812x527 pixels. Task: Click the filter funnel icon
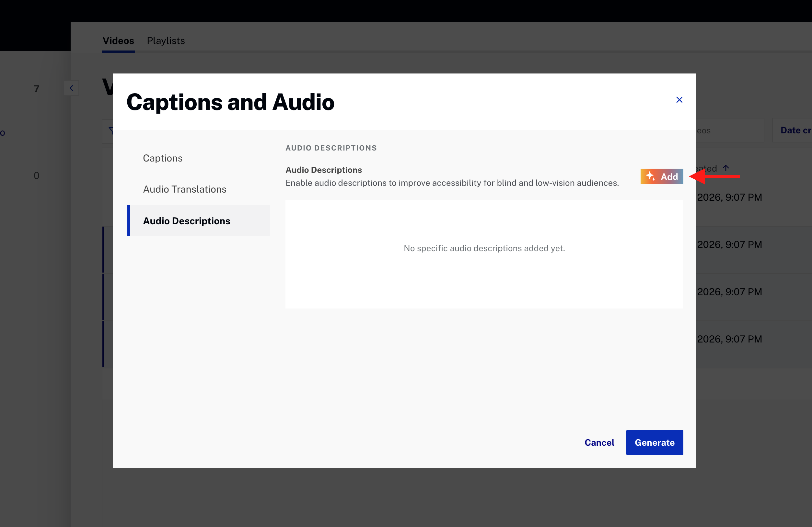pyautogui.click(x=112, y=130)
